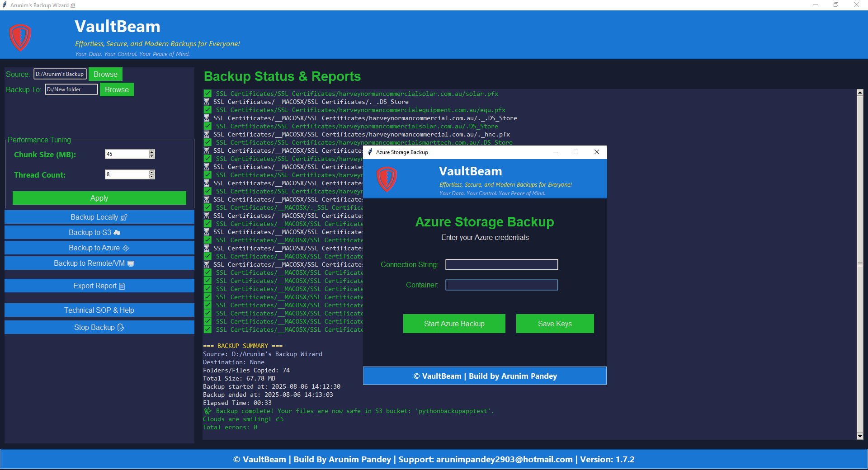The width and height of the screenshot is (868, 470).
Task: Open Technical SOP & Help
Action: (x=99, y=310)
